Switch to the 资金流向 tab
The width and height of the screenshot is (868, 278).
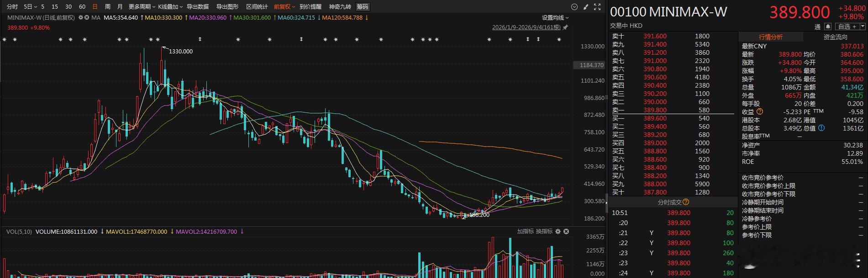[x=835, y=37]
